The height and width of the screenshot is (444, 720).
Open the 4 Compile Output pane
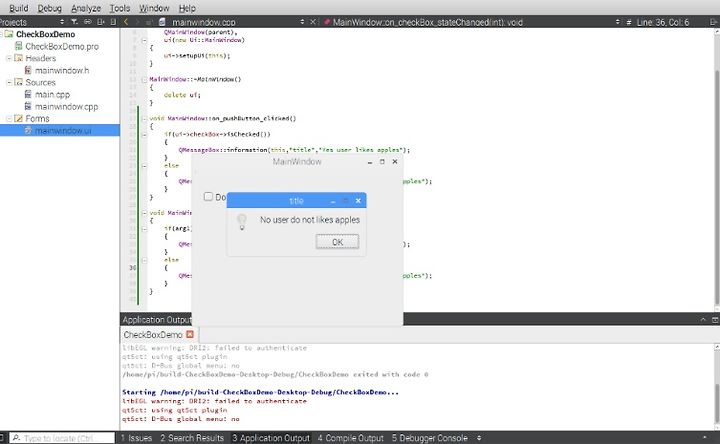pos(350,438)
